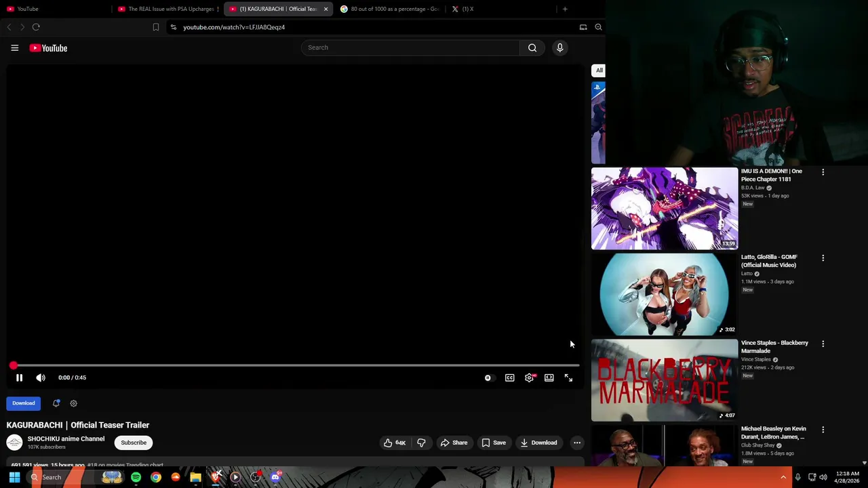The width and height of the screenshot is (868, 488).
Task: Click the magnifier search button
Action: coord(532,47)
